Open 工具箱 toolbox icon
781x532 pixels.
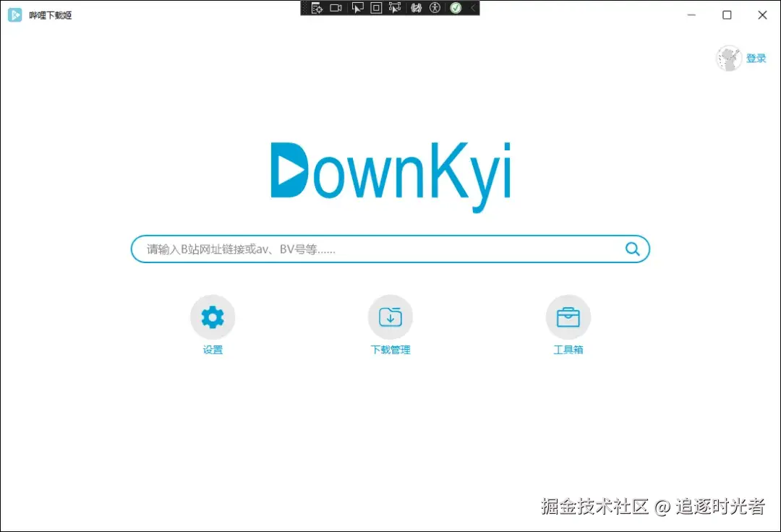pyautogui.click(x=568, y=317)
